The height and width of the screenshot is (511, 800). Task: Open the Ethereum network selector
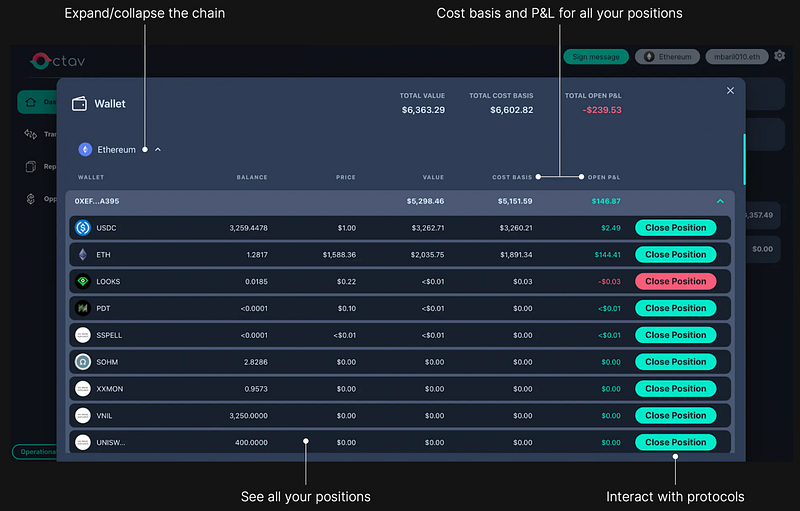667,57
